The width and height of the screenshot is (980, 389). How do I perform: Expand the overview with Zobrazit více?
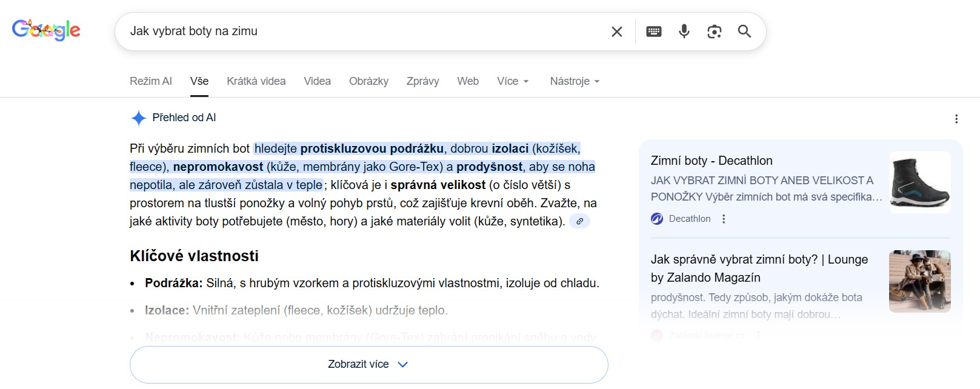(x=369, y=365)
